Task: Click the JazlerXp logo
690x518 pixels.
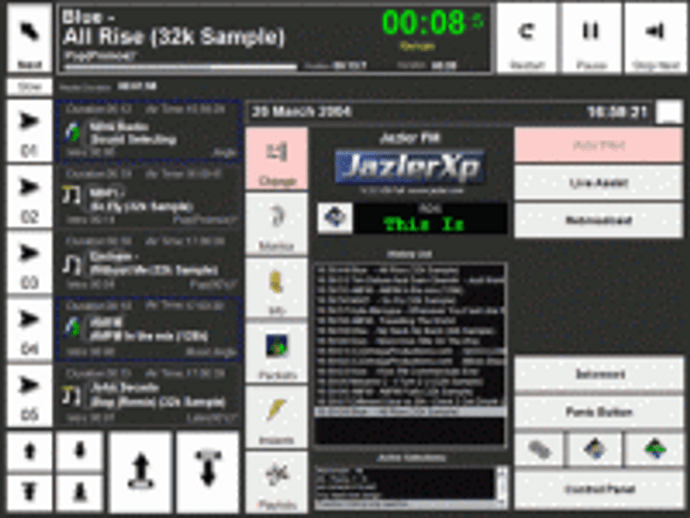Action: pos(410,167)
